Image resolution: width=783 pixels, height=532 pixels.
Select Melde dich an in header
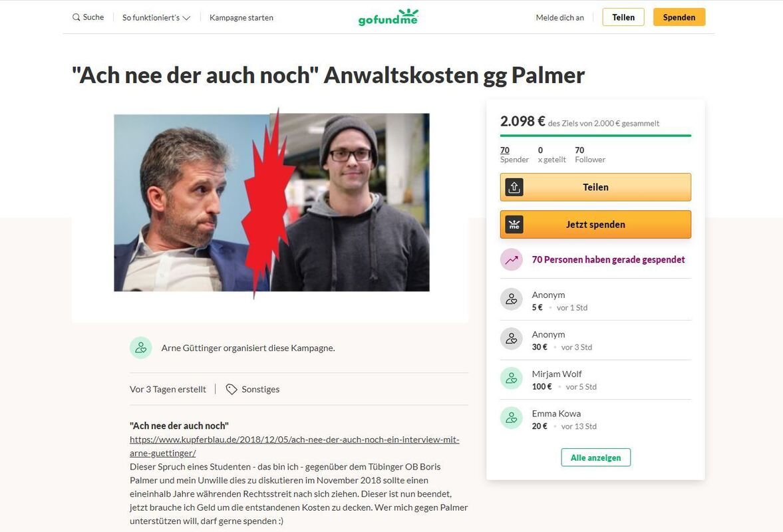[559, 17]
